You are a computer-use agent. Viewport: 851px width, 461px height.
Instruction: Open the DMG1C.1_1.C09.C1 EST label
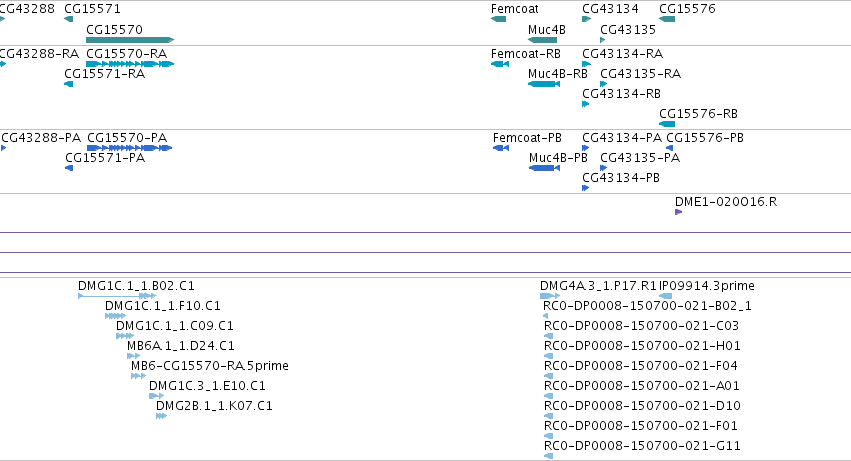pos(175,326)
